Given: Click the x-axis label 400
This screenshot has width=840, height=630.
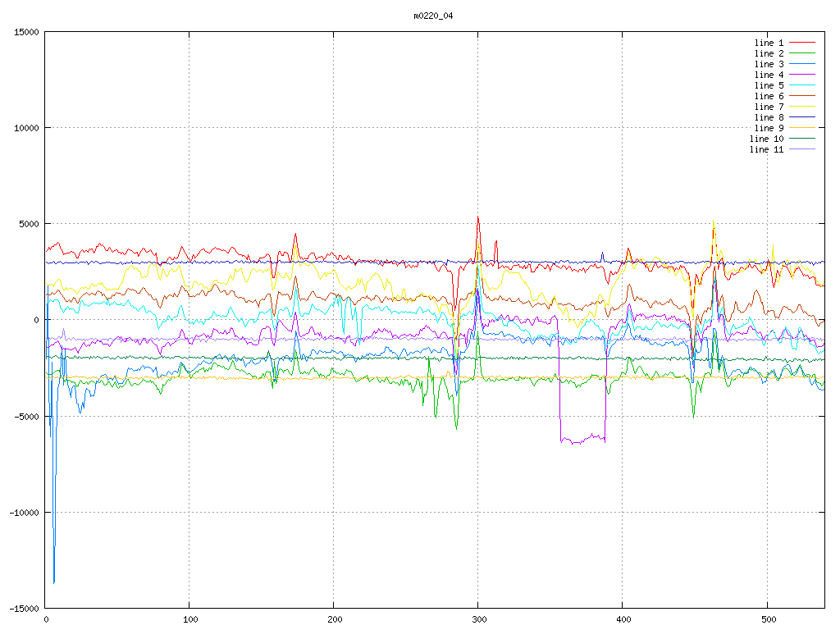Looking at the screenshot, I should tap(624, 620).
